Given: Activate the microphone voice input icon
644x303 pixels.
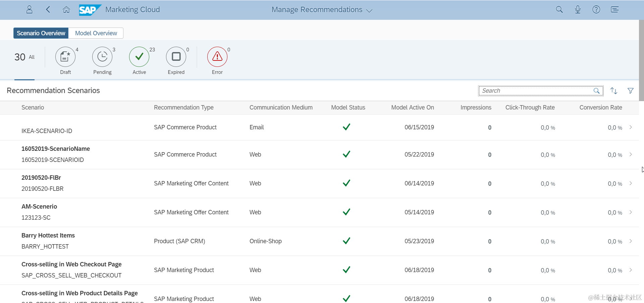Looking at the screenshot, I should 578,9.
